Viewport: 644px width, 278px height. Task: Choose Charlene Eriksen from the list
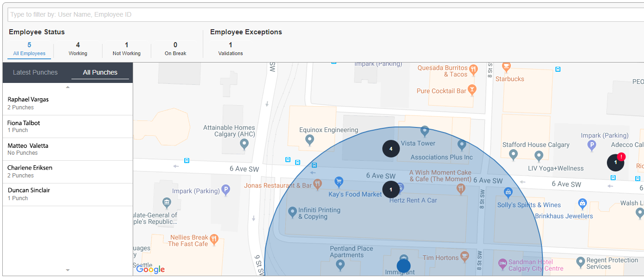(68, 172)
